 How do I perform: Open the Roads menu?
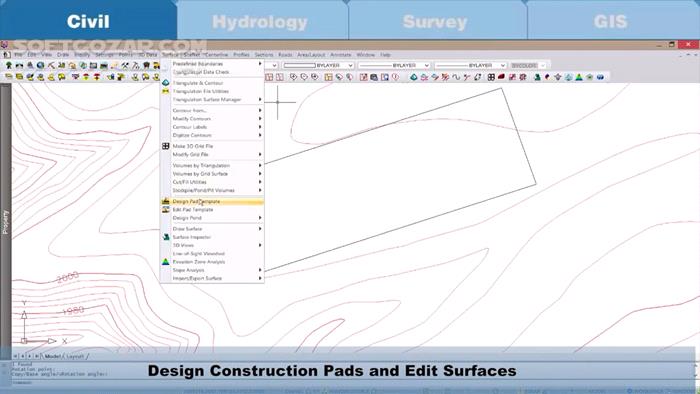(285, 54)
